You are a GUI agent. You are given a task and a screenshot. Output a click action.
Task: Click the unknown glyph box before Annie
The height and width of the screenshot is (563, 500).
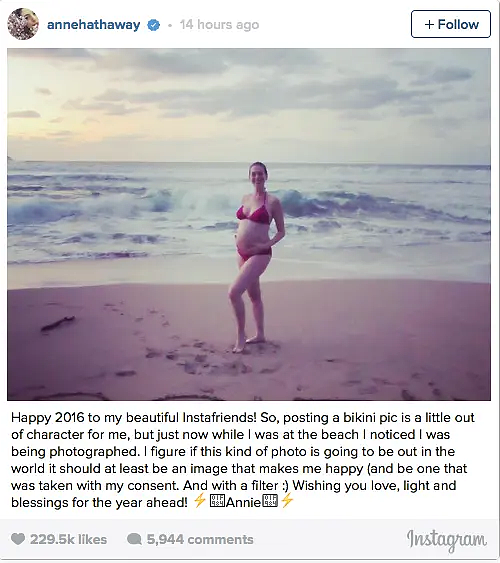(217, 501)
